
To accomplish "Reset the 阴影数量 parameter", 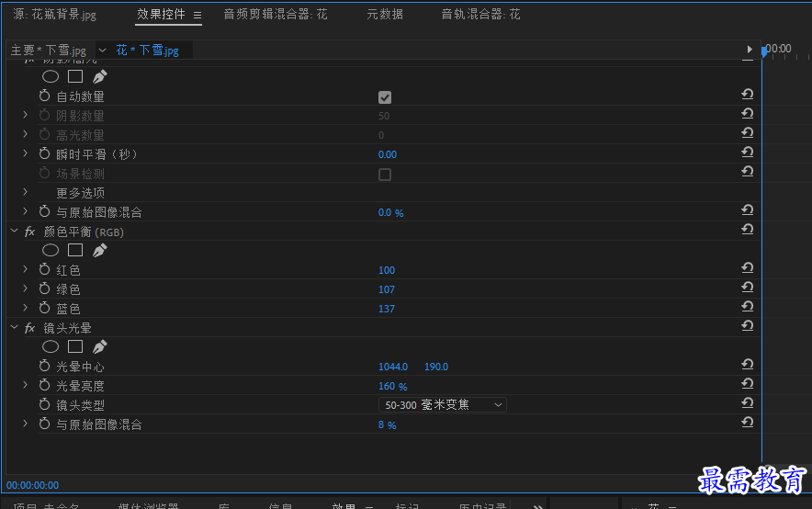I will pos(747,113).
